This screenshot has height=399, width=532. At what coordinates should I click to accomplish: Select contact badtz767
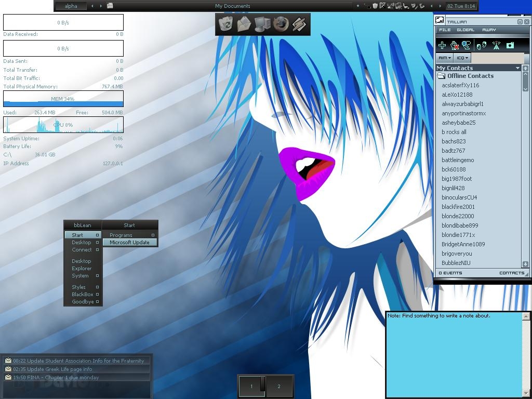click(x=453, y=151)
